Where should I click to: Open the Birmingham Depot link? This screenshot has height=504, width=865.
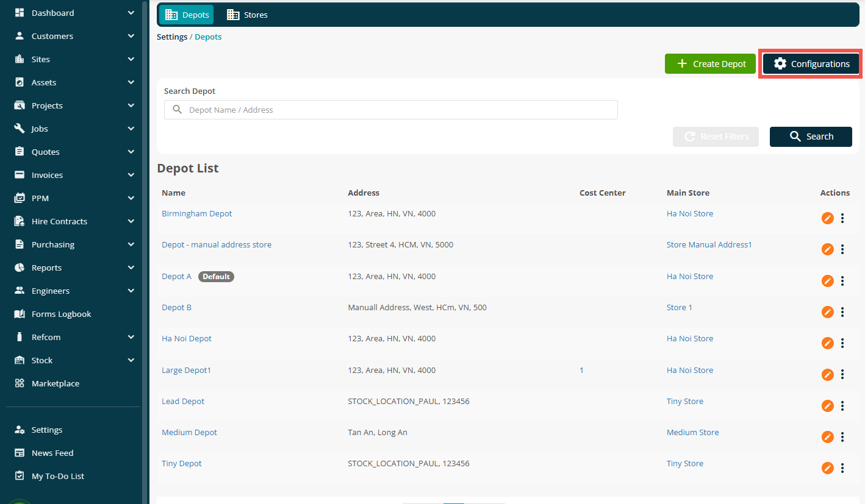pyautogui.click(x=196, y=214)
